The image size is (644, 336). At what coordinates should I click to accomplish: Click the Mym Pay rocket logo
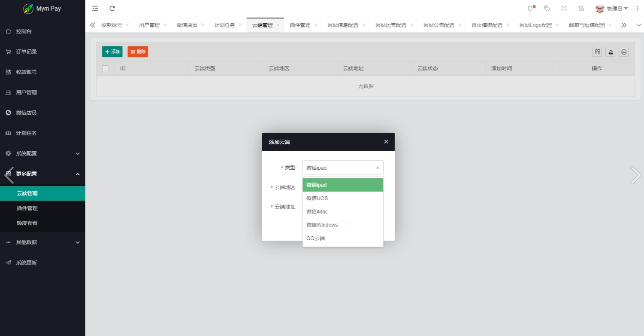28,9
